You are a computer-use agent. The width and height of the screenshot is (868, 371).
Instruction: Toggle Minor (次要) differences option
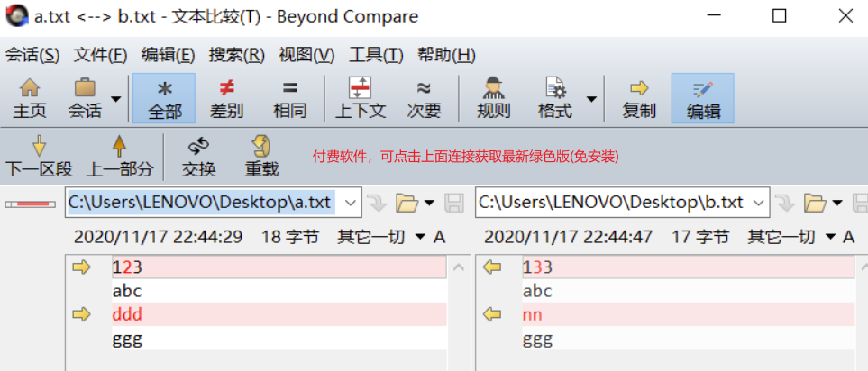coord(424,98)
